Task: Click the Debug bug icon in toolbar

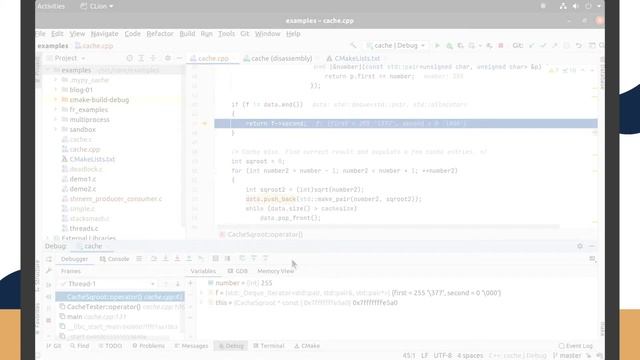Action: click(x=449, y=45)
